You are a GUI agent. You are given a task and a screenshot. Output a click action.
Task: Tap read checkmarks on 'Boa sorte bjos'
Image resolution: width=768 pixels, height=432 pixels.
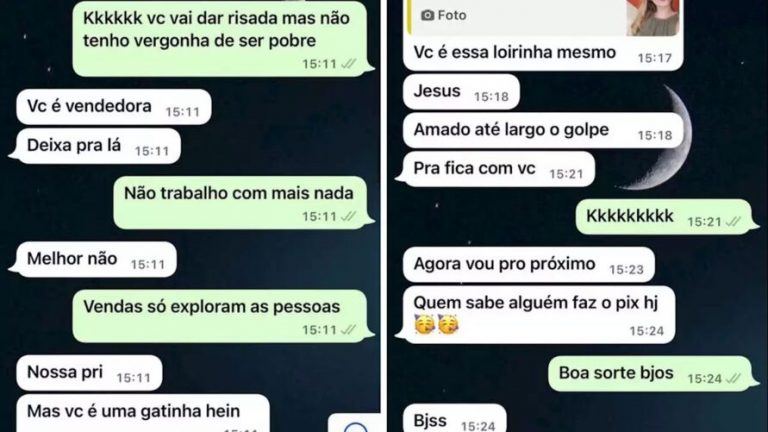coord(733,378)
